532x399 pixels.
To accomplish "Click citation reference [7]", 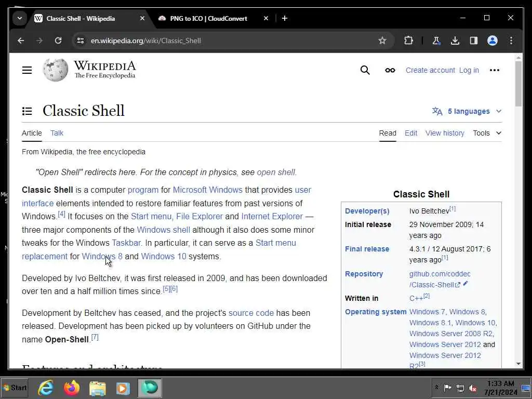I will pos(95,337).
